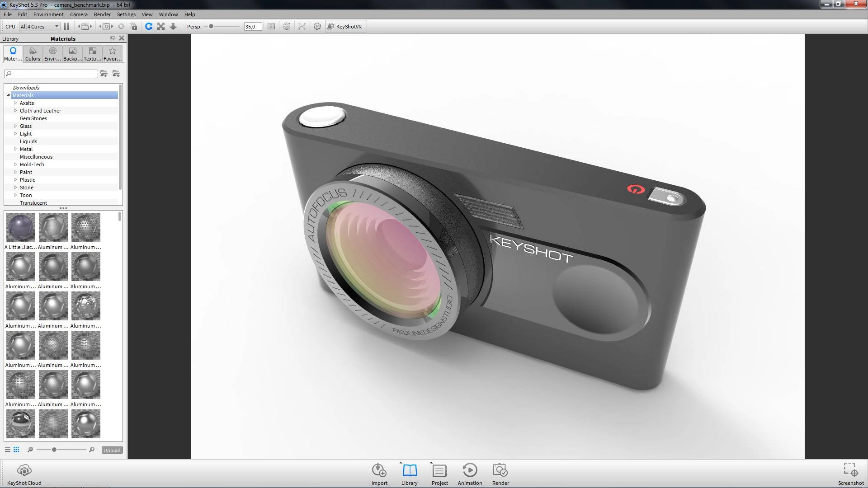This screenshot has height=488, width=868.
Task: Open the Help menu
Action: pyautogui.click(x=189, y=14)
